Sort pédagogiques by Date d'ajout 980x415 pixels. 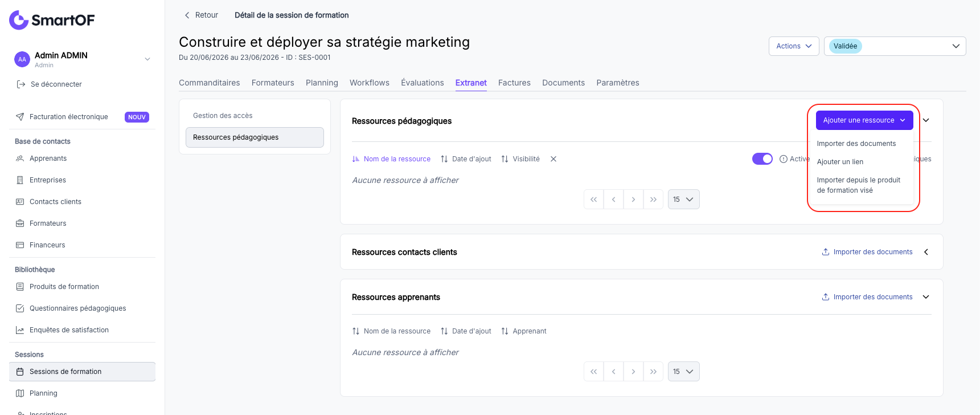click(466, 159)
